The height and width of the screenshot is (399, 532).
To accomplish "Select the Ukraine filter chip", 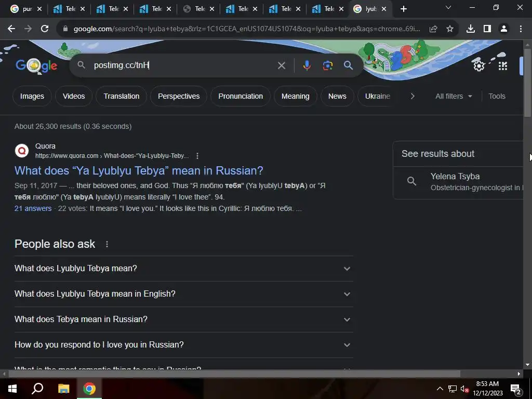I will 377,96.
